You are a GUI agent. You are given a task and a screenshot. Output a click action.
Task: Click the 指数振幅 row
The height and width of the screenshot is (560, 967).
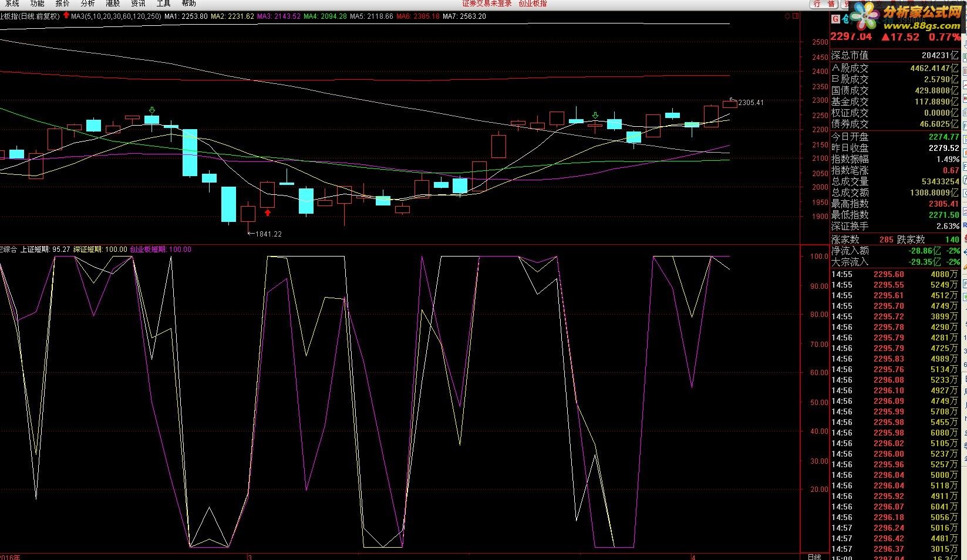pyautogui.click(x=895, y=159)
